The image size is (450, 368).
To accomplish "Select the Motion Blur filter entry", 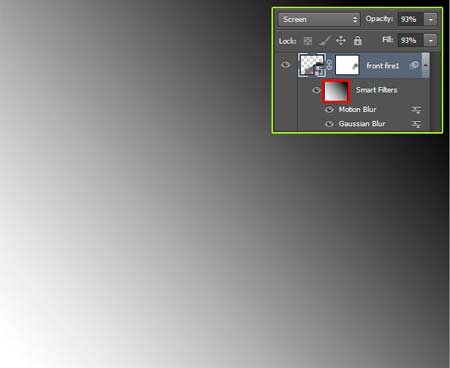I will click(357, 109).
